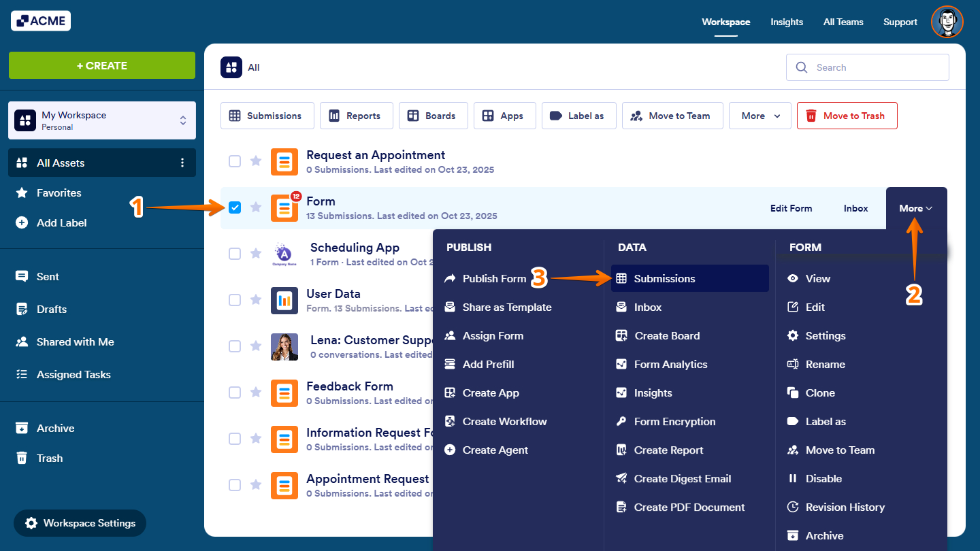The image size is (980, 551).
Task: Open Submissions from the toolbar
Action: tap(267, 116)
